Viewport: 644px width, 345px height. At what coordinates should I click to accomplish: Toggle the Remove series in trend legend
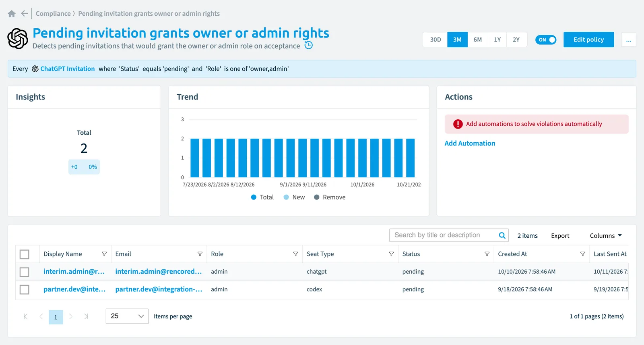[x=330, y=197]
